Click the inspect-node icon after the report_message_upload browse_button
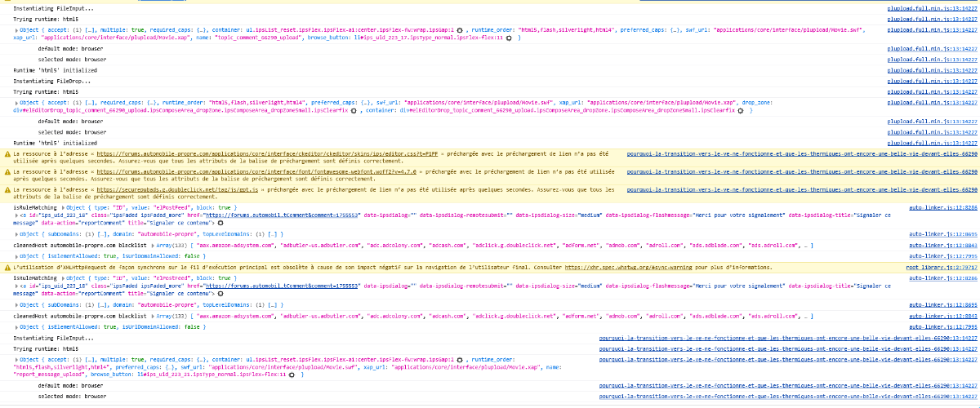 (x=290, y=375)
